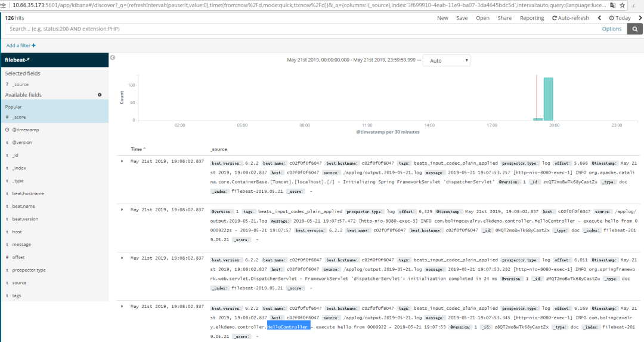Click the search magnifier button

click(x=635, y=29)
